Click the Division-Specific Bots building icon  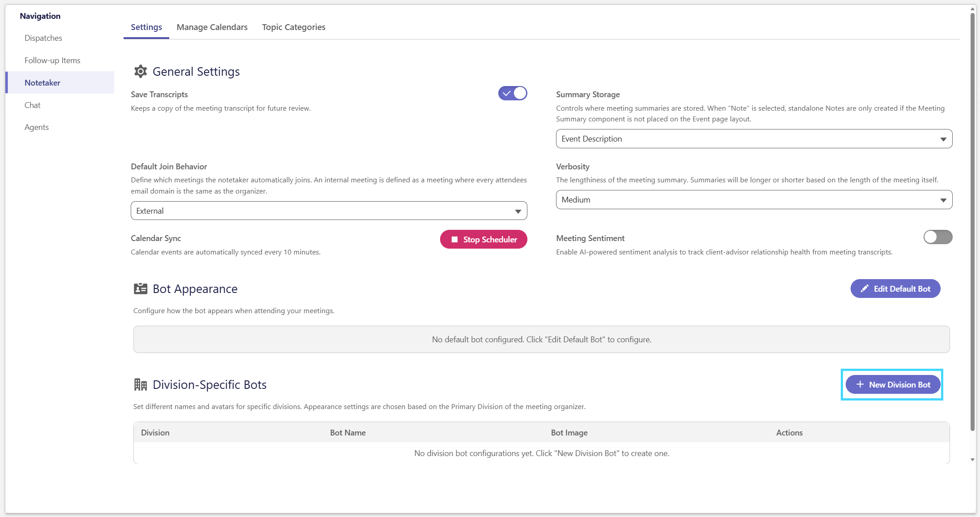(x=141, y=384)
